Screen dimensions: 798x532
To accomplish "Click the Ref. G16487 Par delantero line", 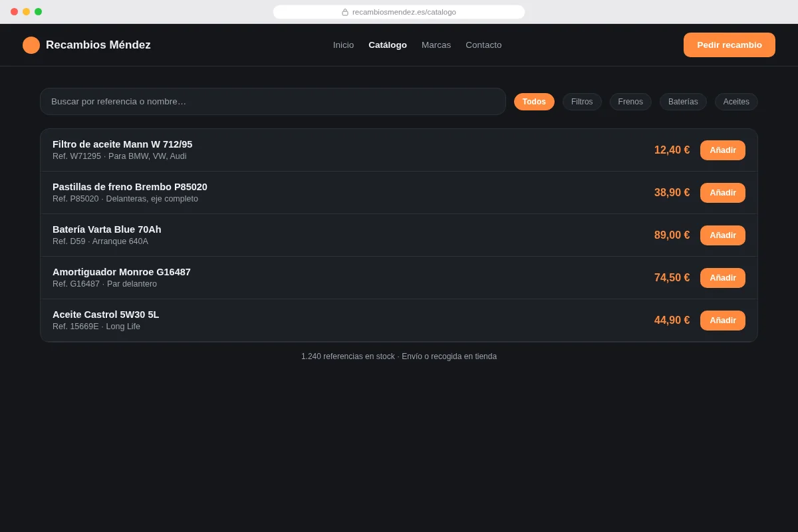I will pyautogui.click(x=105, y=284).
